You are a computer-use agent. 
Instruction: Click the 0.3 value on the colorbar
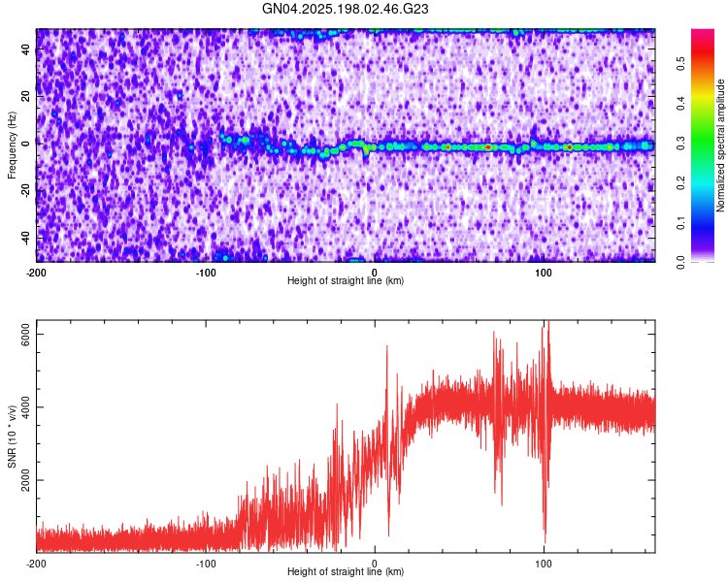tap(681, 143)
